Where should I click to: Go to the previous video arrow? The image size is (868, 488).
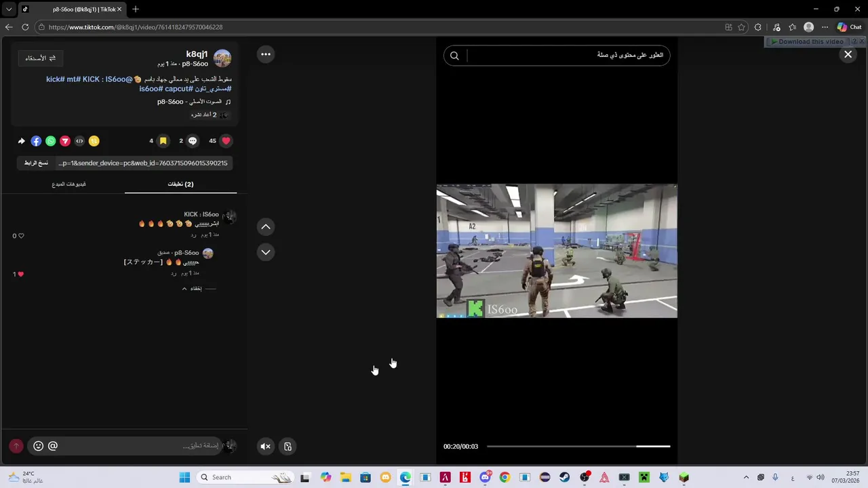(266, 226)
